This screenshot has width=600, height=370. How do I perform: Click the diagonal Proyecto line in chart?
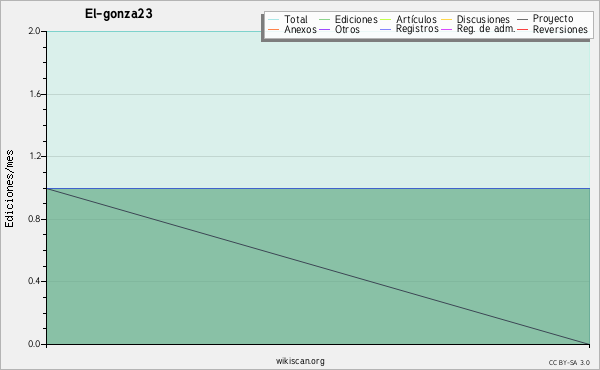click(318, 266)
